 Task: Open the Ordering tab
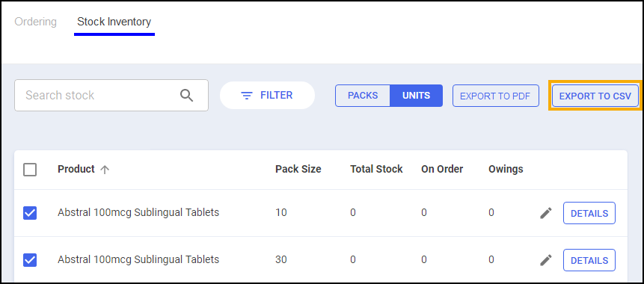click(36, 22)
